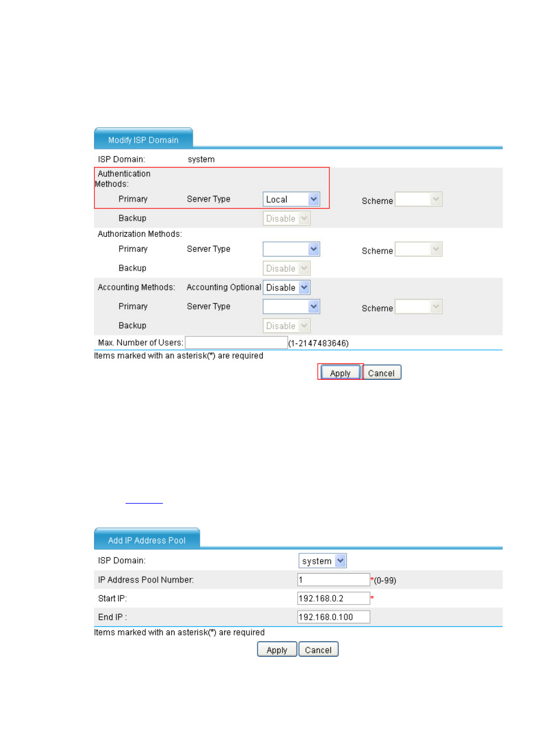Apply the Modify ISP Domain settings
557x756 pixels.
(340, 373)
